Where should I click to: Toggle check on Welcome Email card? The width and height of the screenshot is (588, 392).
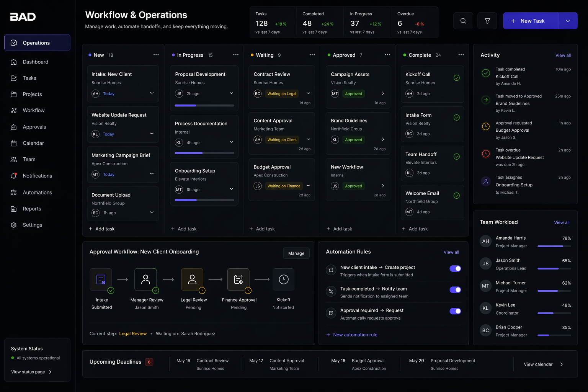[457, 196]
